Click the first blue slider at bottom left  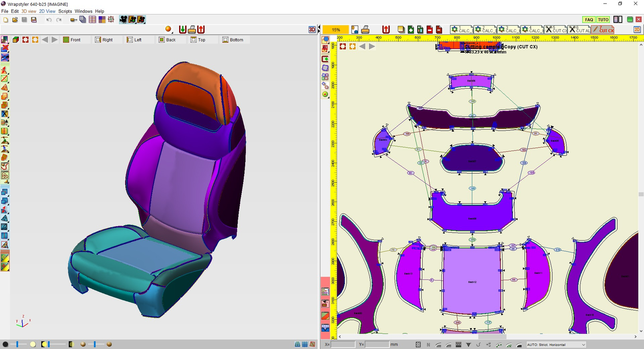click(17, 344)
